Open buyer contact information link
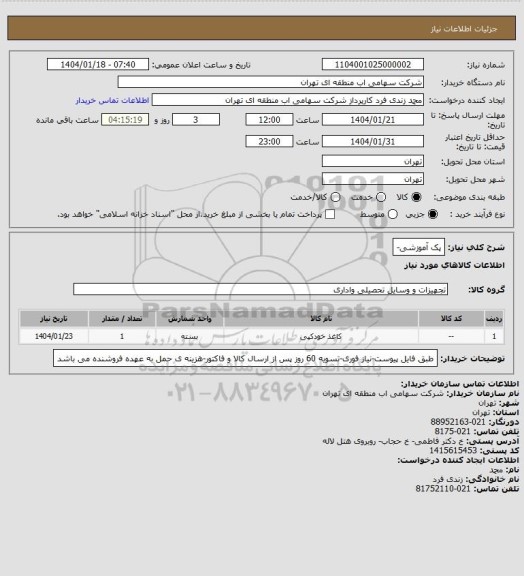The width and height of the screenshot is (524, 576). pos(112,100)
